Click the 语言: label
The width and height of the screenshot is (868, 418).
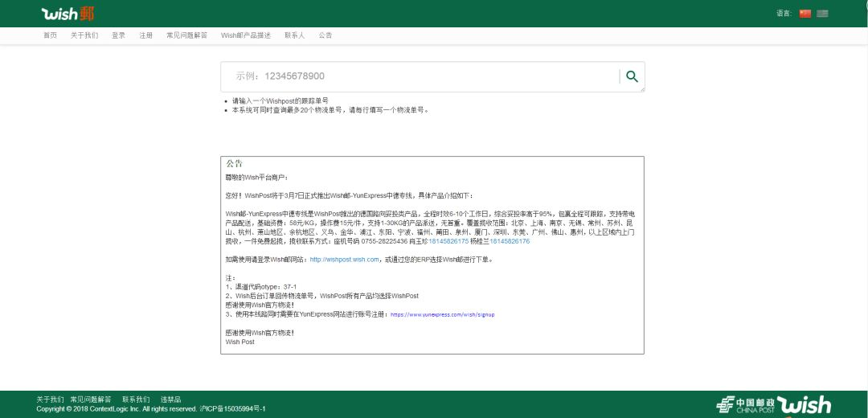click(784, 14)
